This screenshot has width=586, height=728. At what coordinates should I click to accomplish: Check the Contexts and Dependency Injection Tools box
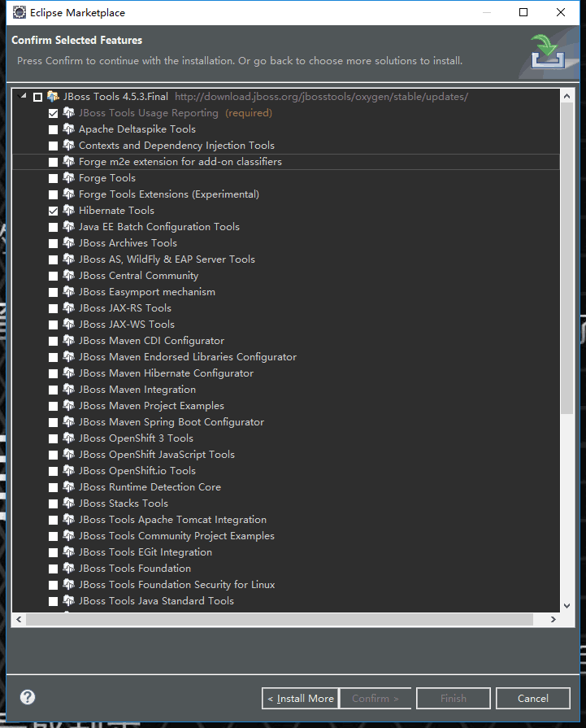coord(54,146)
